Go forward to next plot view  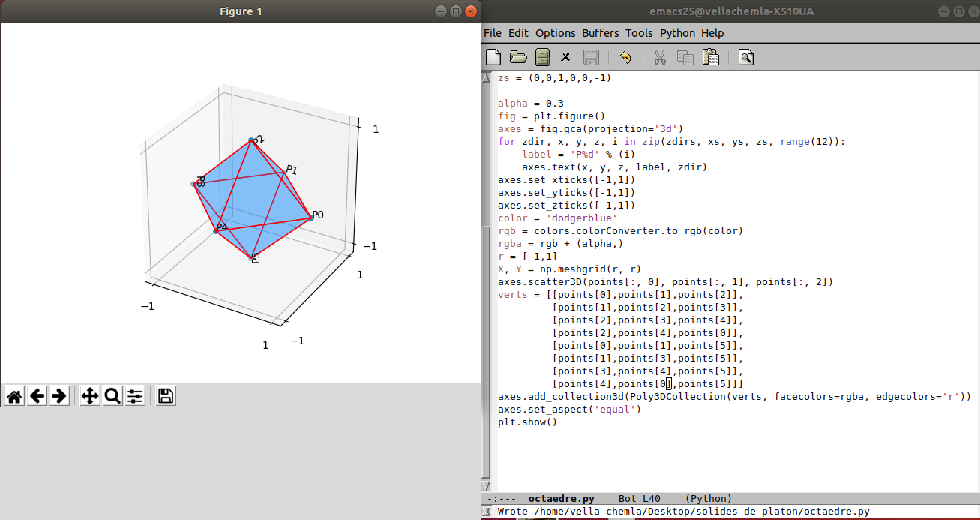(x=59, y=396)
